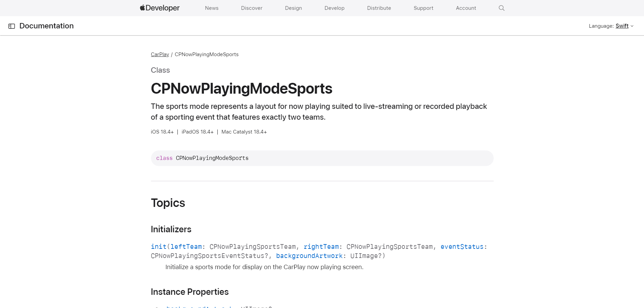This screenshot has height=308, width=644.
Task: Open the search icon in the navigation bar
Action: click(x=501, y=8)
